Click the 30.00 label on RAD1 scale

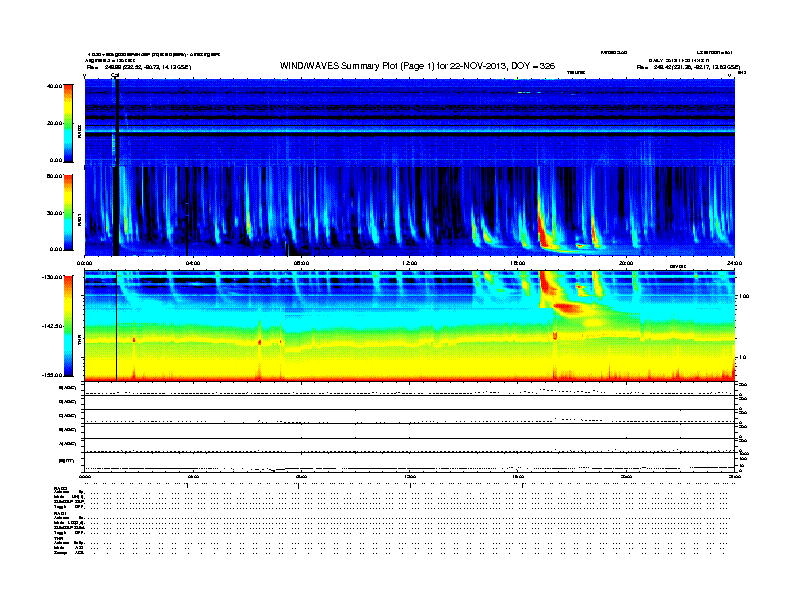pyautogui.click(x=54, y=213)
